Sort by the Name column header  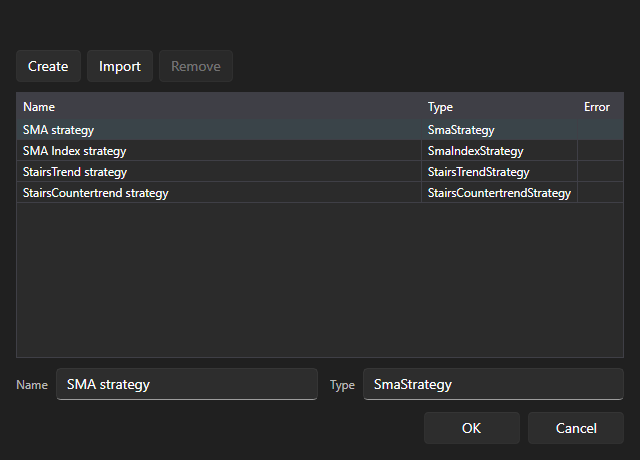[219, 107]
